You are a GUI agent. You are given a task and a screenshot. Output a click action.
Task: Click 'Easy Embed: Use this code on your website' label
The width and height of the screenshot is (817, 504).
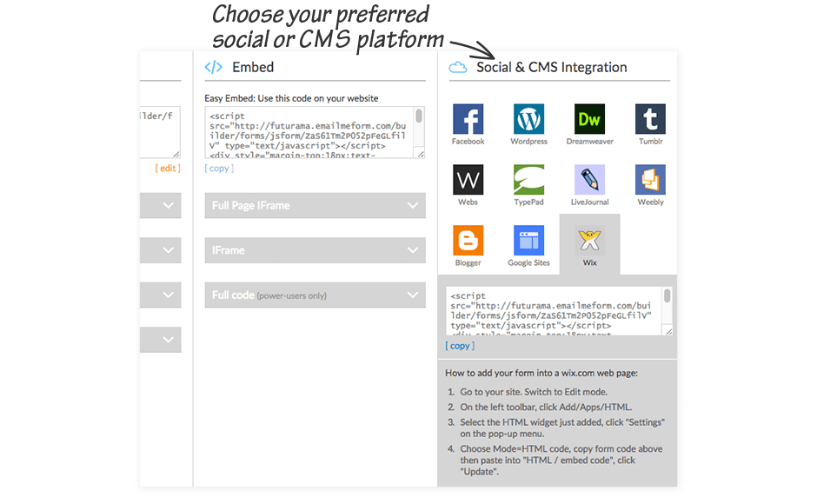click(291, 98)
